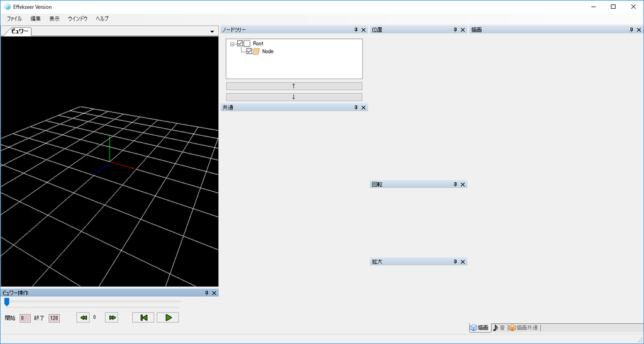Close the ビュワー操作 panel

click(x=214, y=293)
